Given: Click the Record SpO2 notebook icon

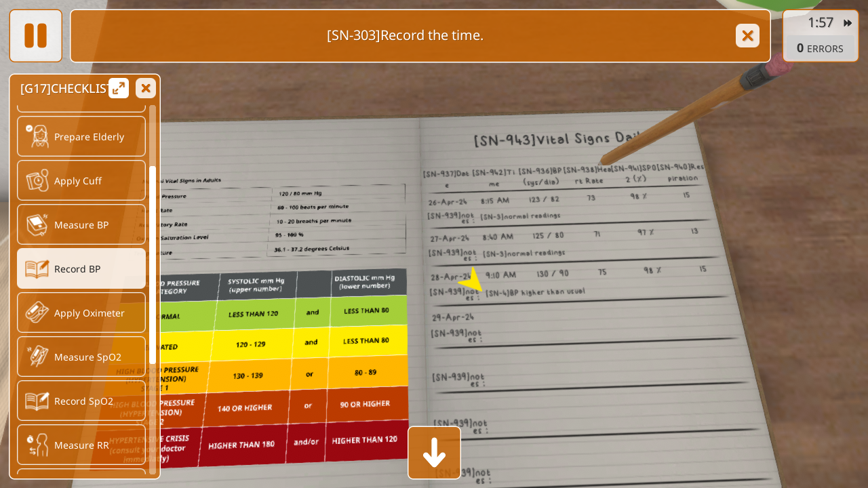Looking at the screenshot, I should [37, 401].
